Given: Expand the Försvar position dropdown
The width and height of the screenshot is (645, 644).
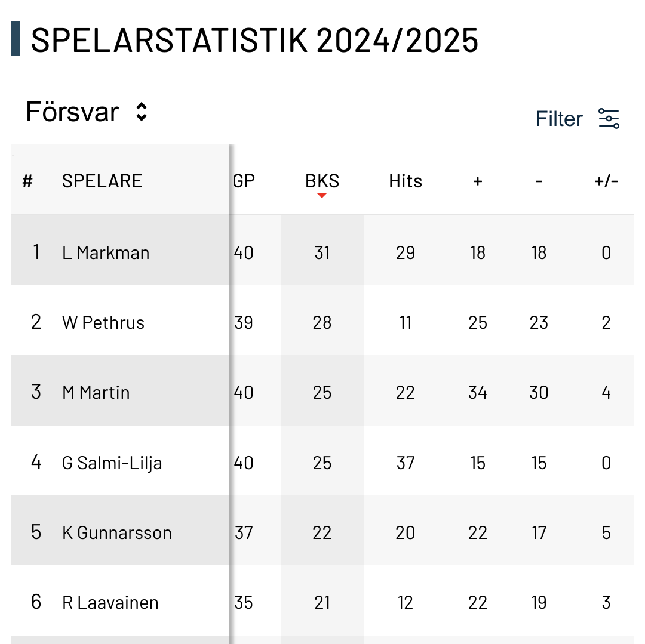Looking at the screenshot, I should (x=73, y=112).
